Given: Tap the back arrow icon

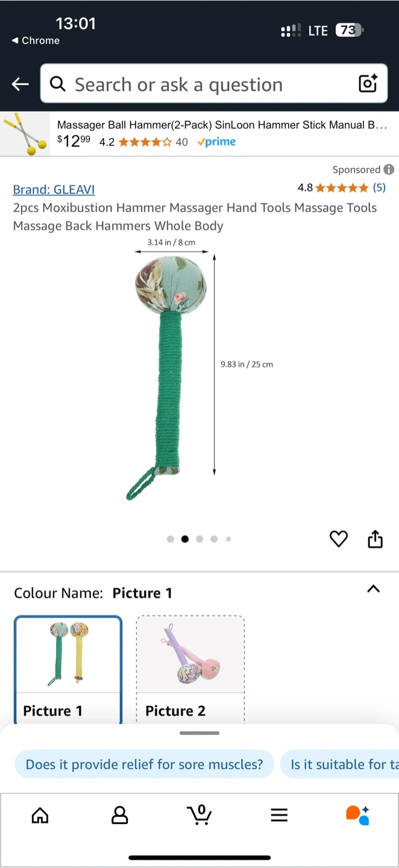Looking at the screenshot, I should pyautogui.click(x=20, y=84).
